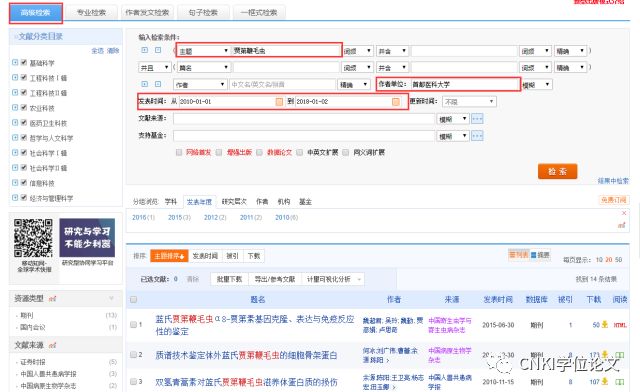Click the minus icon beside the 作者 row

tap(158, 84)
